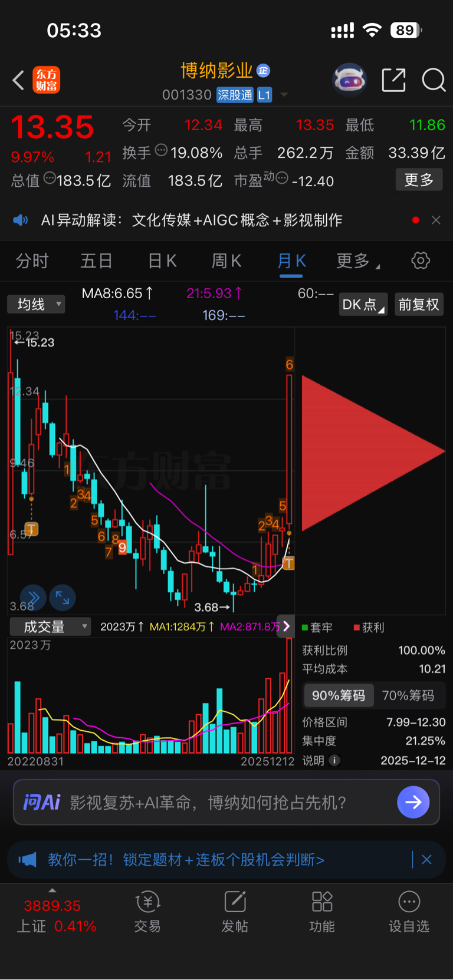Go back using the left arrow
This screenshot has height=980, width=453.
(x=18, y=80)
